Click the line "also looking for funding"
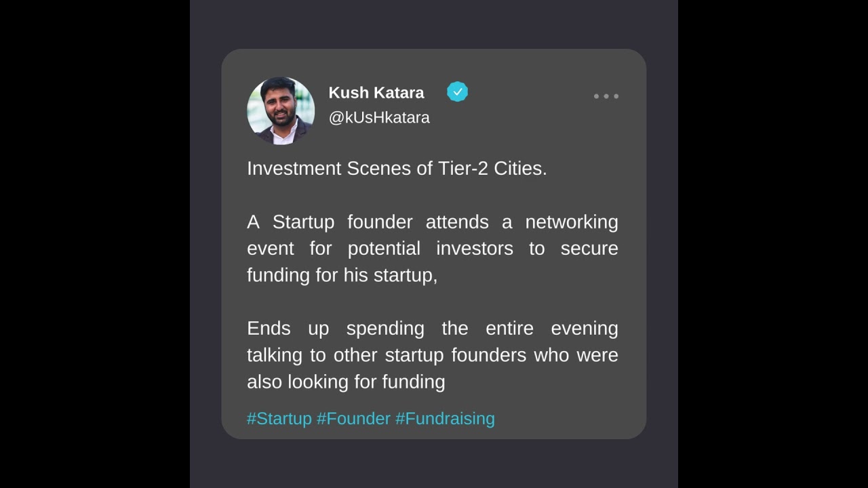The width and height of the screenshot is (868, 488). tap(346, 382)
